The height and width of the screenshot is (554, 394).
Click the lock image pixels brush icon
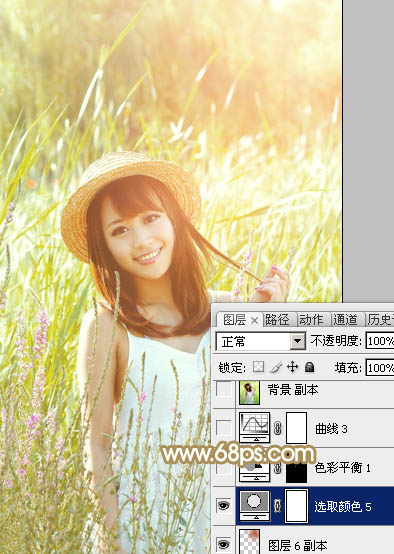pyautogui.click(x=276, y=367)
